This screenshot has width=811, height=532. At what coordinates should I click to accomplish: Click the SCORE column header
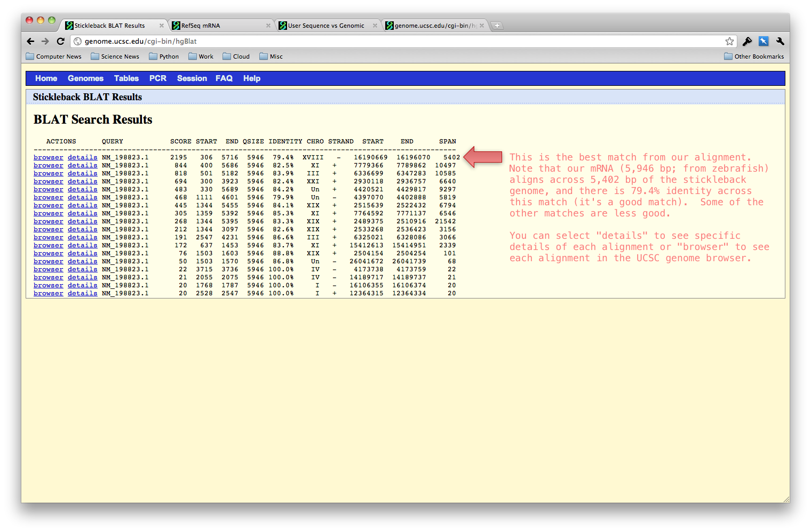[181, 141]
